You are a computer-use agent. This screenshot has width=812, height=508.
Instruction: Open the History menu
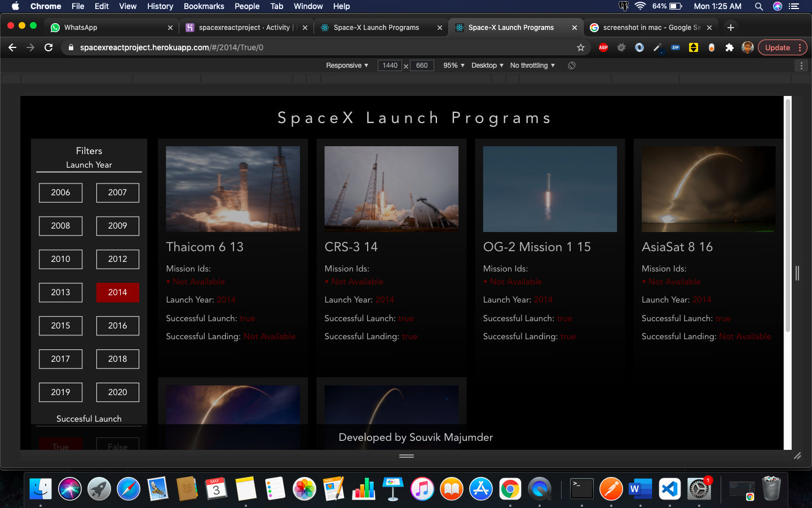[160, 6]
